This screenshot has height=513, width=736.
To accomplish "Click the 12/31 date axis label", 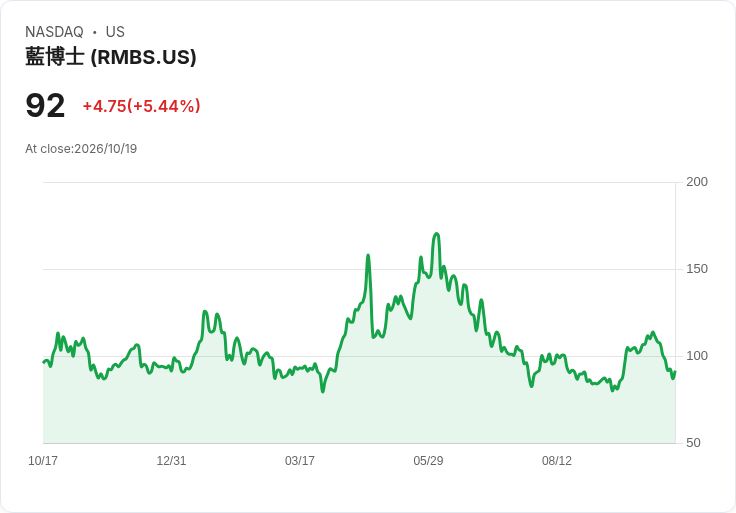I will coord(171,460).
